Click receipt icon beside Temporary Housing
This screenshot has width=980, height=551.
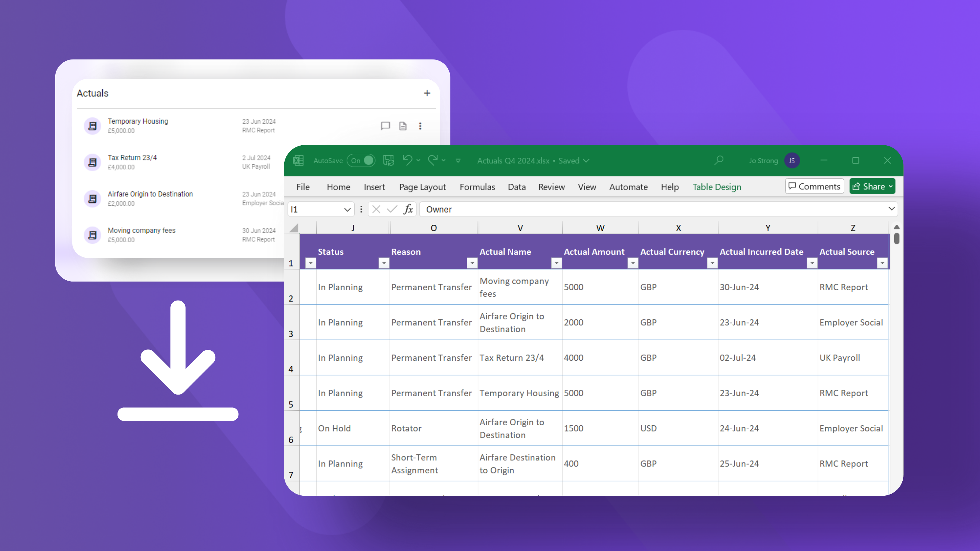point(92,126)
